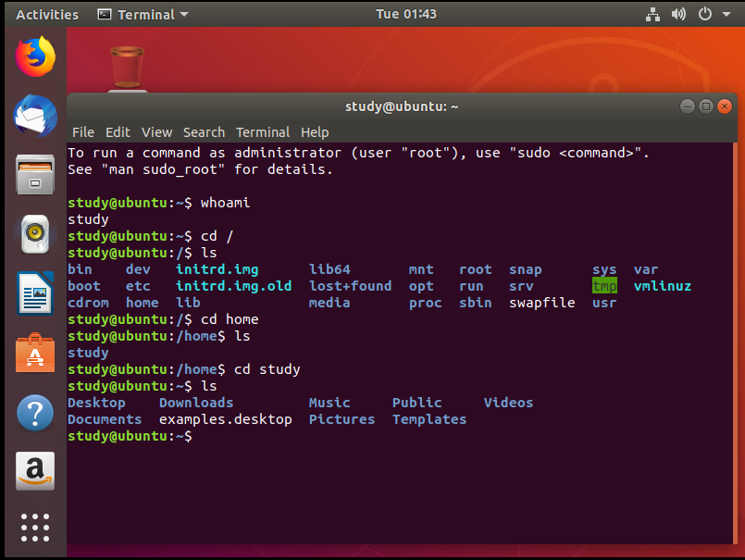Expand the power system menu
Image resolution: width=745 pixels, height=560 pixels.
pos(711,14)
